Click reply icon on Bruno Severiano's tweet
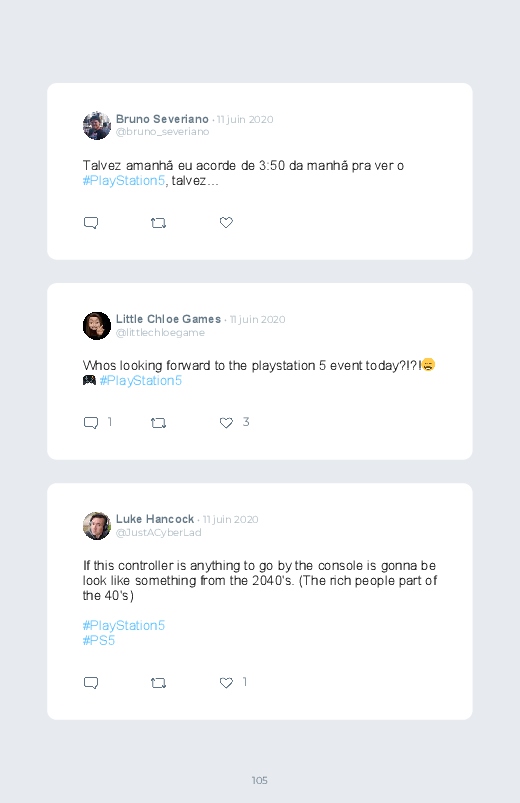The width and height of the screenshot is (520, 803). 91,223
